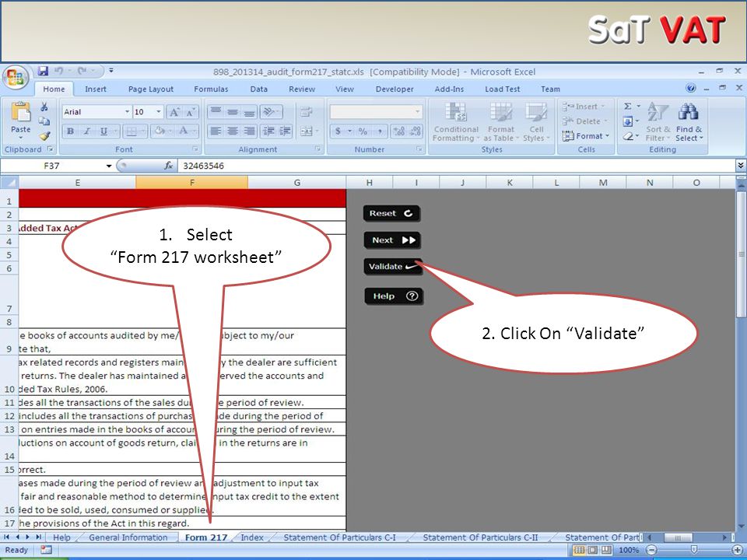Viewport: 747px width, 560px height.
Task: Open the Formulas ribbon tab
Action: pos(211,89)
